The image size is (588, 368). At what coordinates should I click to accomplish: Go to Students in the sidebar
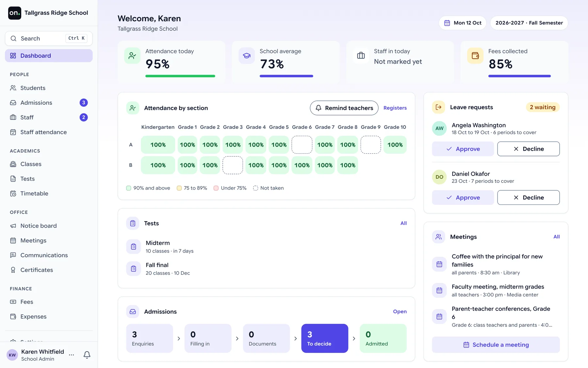click(49, 88)
